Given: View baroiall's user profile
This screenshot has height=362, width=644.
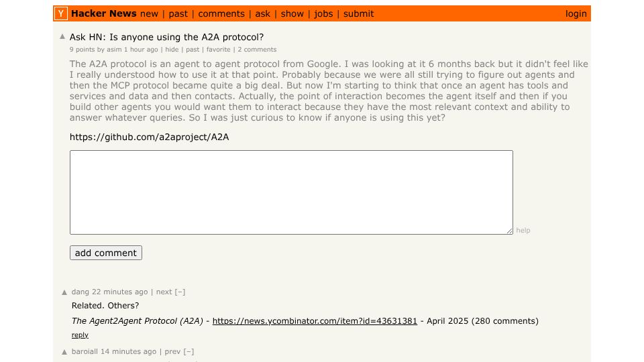Looking at the screenshot, I should point(85,351).
